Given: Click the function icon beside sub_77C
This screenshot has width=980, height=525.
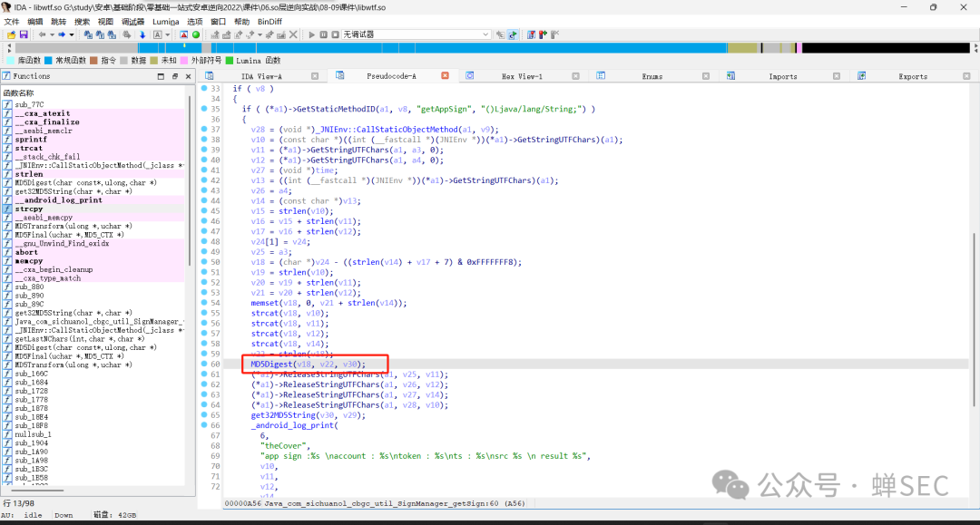Looking at the screenshot, I should (7, 105).
